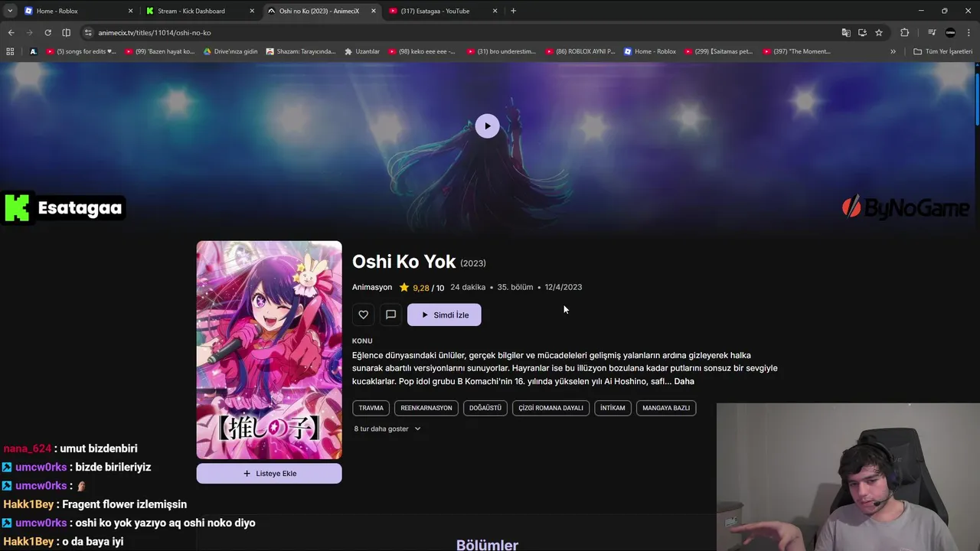Click the page vertical scrollbar thumb
This screenshot has width=980, height=551.
pos(977,98)
